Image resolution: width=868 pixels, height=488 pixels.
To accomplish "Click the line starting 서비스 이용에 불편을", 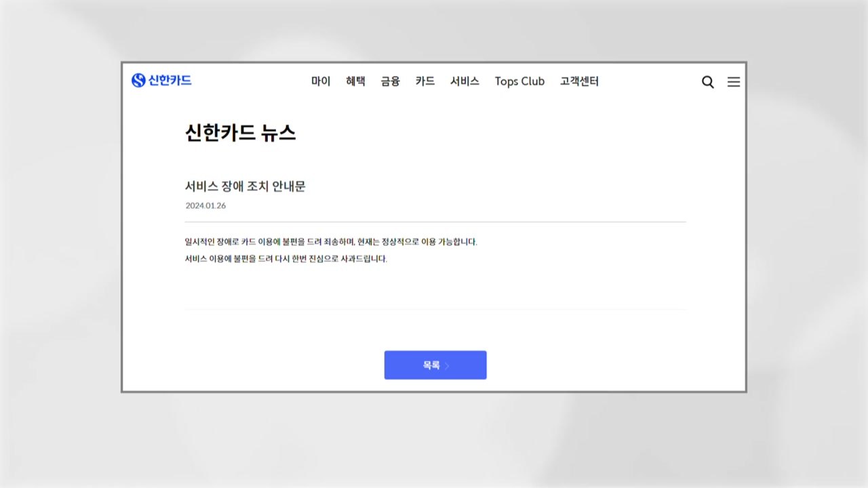I will coord(285,259).
